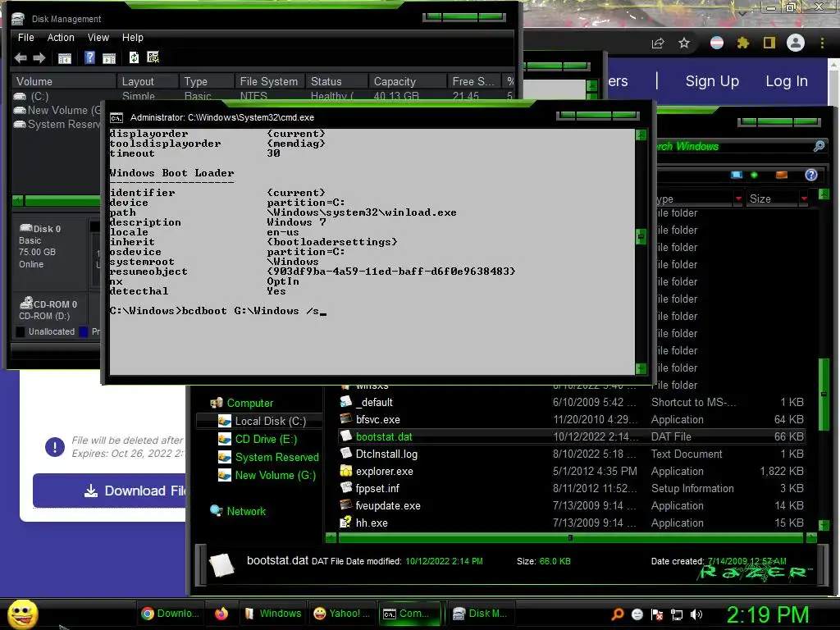Screen dimensions: 840x630
Task: Click Settings list icon in Disk Management toolbar
Action: [153, 57]
